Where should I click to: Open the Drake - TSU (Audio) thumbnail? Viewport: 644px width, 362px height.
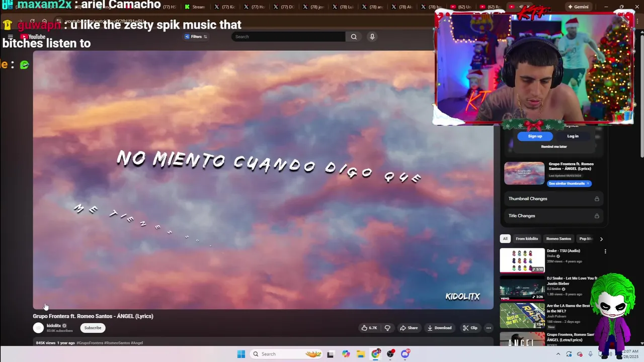[x=522, y=260]
